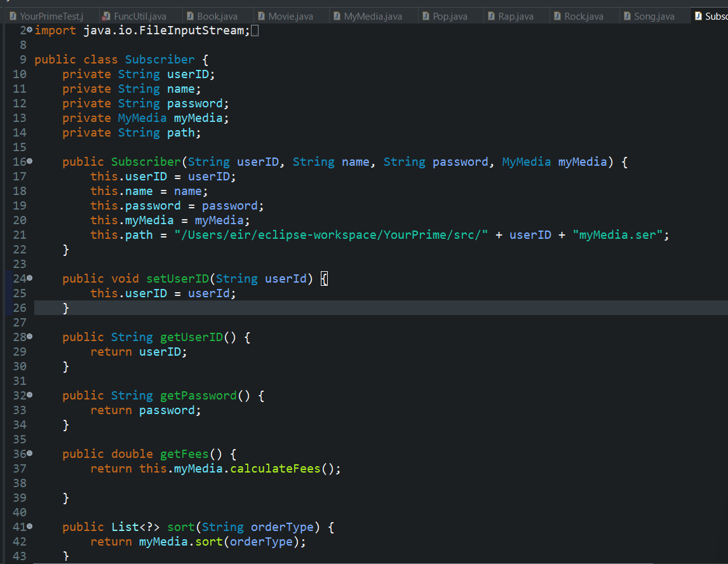This screenshot has width=728, height=564.
Task: Place cursor inside the path string on line 21
Action: tap(330, 234)
